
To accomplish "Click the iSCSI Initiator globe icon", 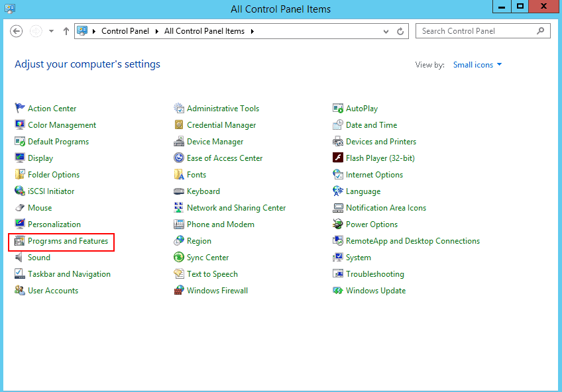I will pos(20,191).
